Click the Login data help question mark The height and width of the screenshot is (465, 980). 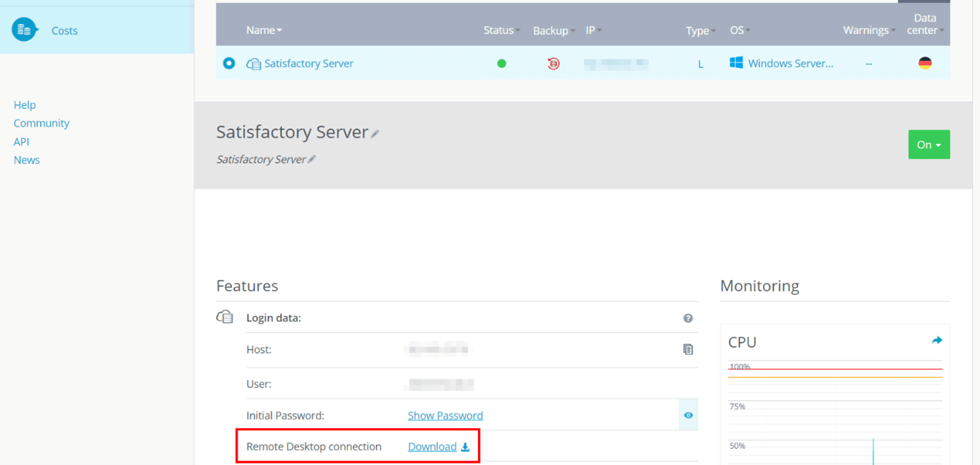[x=688, y=318]
